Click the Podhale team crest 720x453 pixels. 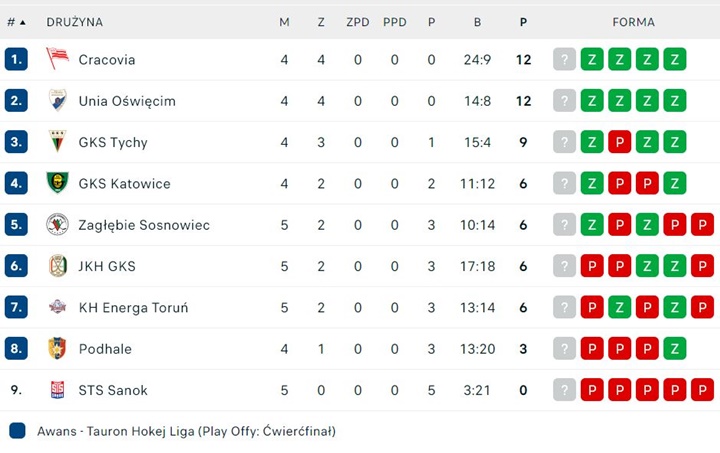click(x=57, y=348)
